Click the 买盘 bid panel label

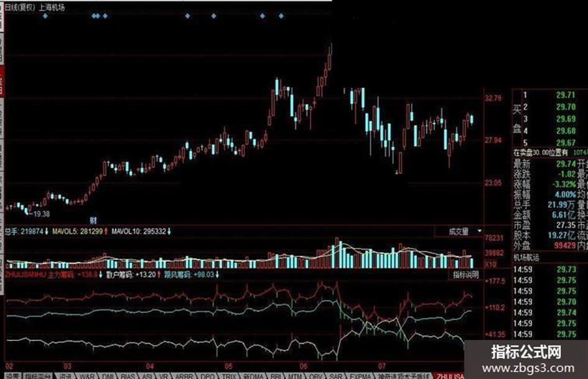[x=517, y=119]
